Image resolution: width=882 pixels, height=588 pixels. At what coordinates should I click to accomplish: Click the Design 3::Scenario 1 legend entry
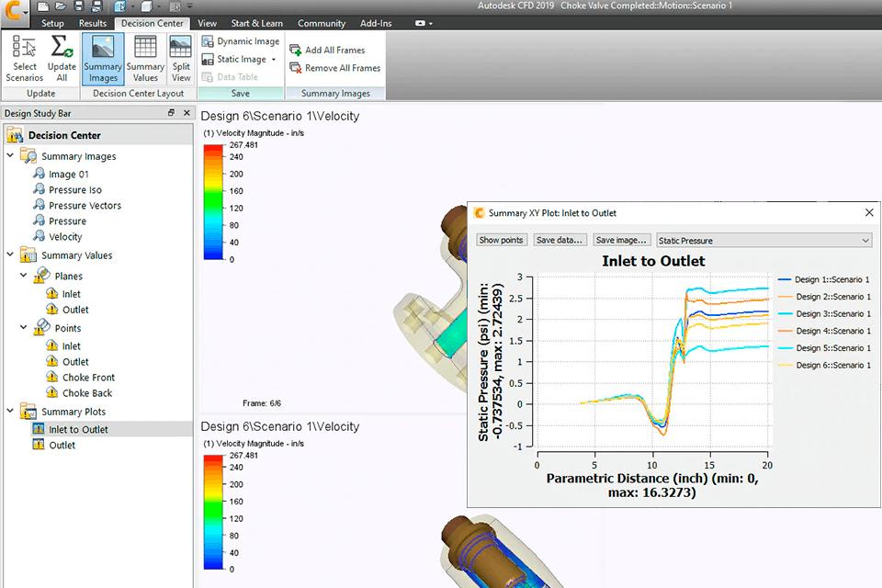[824, 314]
